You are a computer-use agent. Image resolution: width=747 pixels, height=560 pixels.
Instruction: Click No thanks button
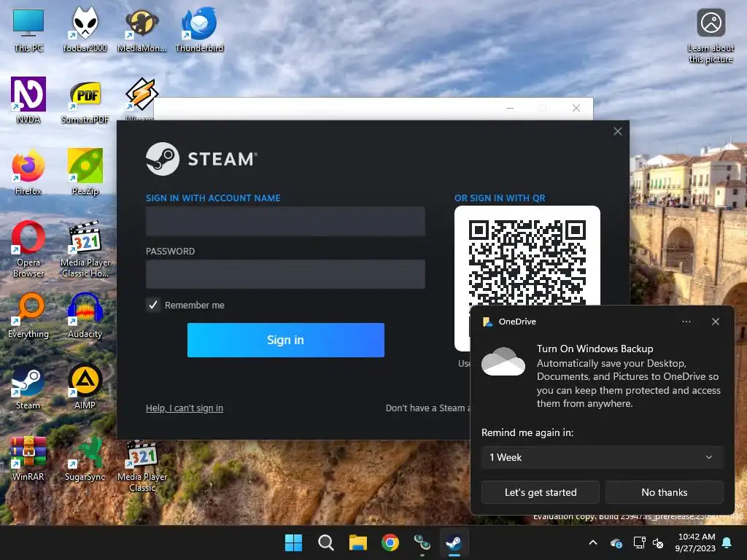(x=664, y=492)
